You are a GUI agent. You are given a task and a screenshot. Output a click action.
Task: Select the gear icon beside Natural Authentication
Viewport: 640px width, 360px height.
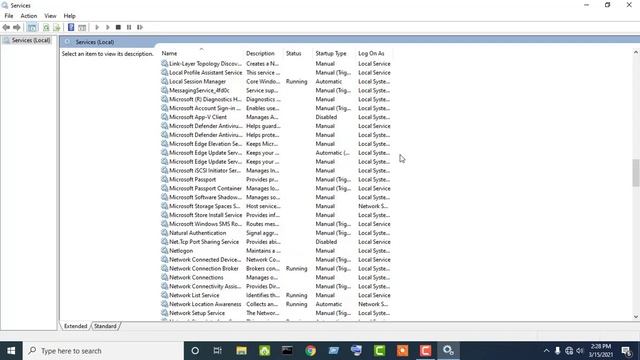pos(164,233)
